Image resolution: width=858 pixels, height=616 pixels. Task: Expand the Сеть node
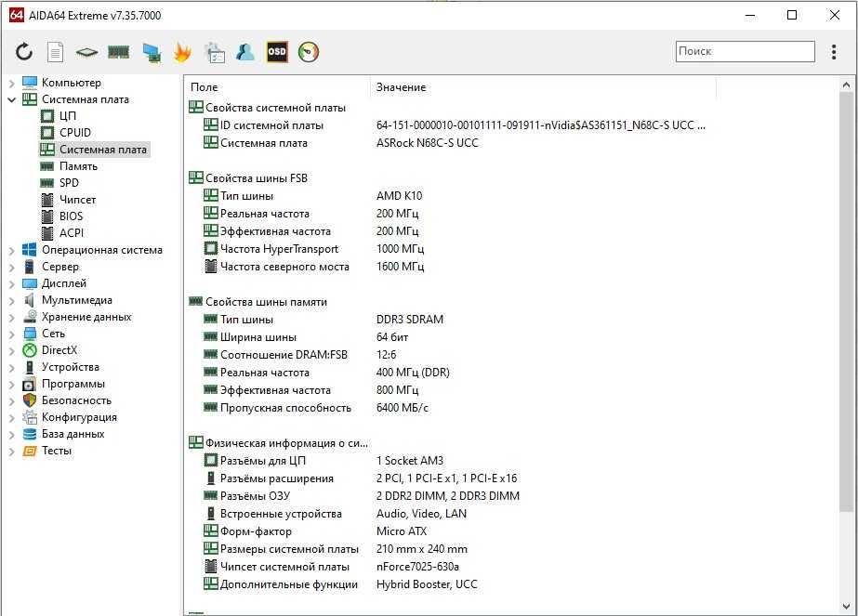click(x=11, y=334)
